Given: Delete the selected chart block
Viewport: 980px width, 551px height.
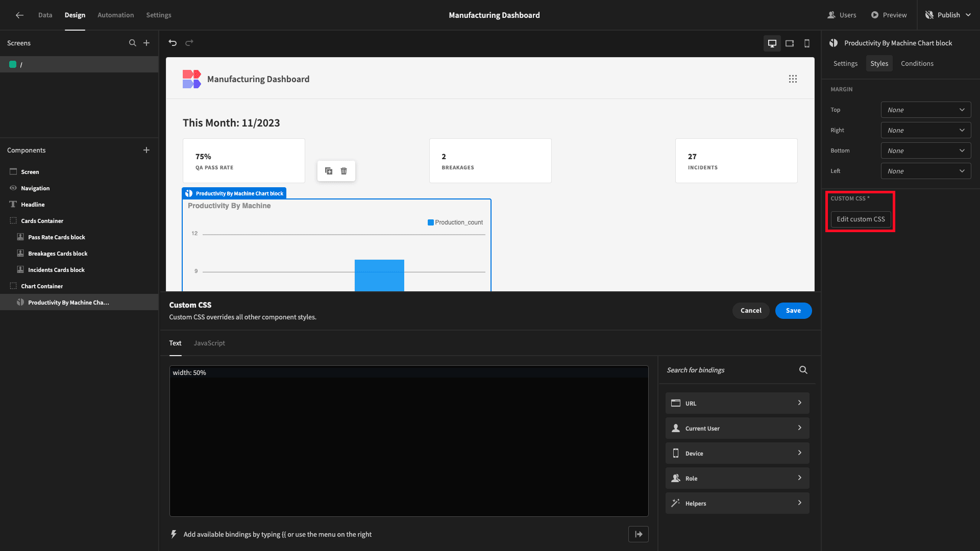Looking at the screenshot, I should coord(344,171).
